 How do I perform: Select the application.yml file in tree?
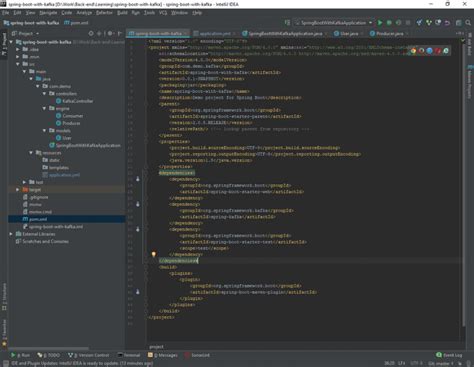click(x=64, y=175)
